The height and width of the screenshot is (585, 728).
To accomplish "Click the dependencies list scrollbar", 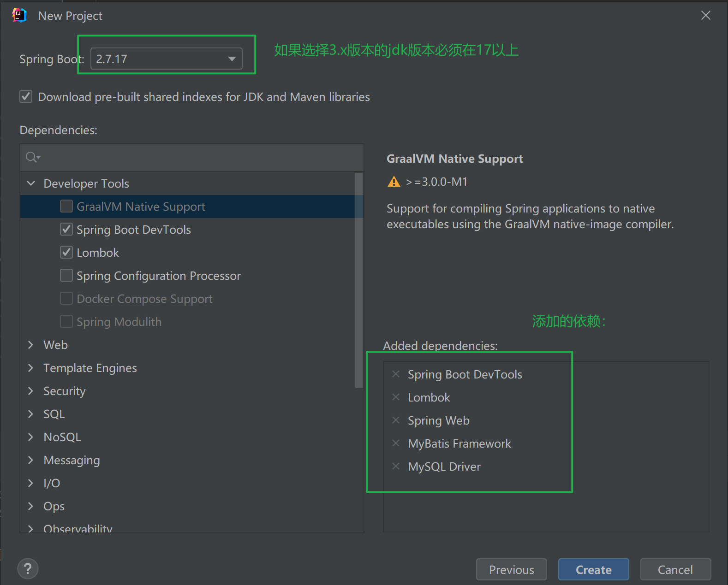I will tap(359, 280).
